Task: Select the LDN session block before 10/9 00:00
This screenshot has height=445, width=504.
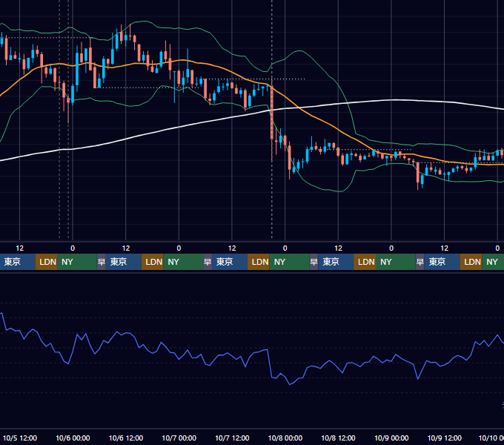Action: coord(365,262)
